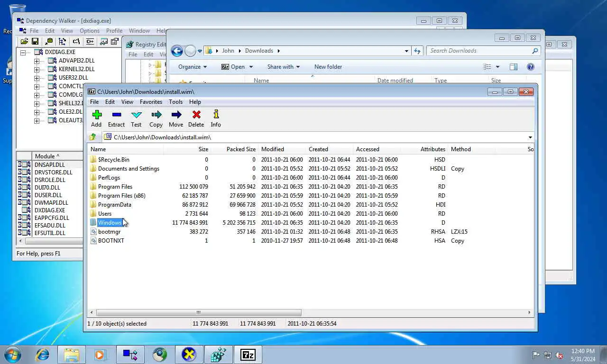Viewport: 607px width, 364px height.
Task: Open the Windows Start menu
Action: coord(12,355)
